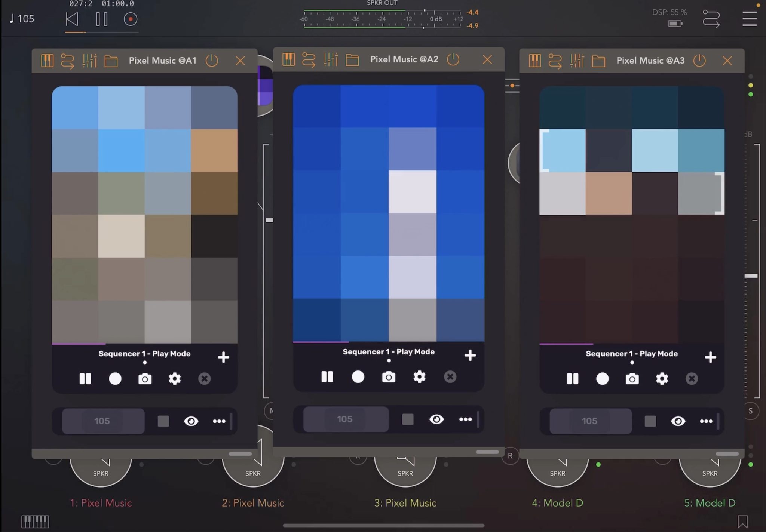This screenshot has height=532, width=766.
Task: Toggle the power switch on Pixel Music @A1
Action: click(212, 60)
